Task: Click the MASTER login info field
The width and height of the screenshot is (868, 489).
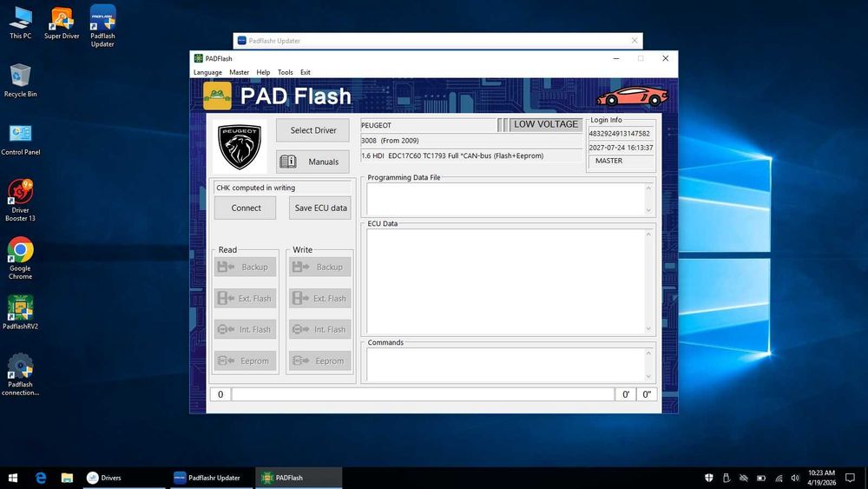Action: pos(620,161)
